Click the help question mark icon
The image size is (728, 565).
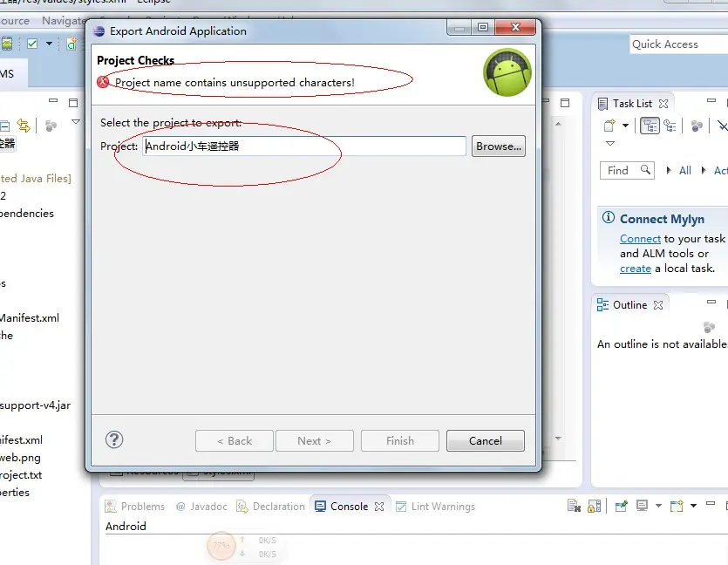click(x=114, y=439)
